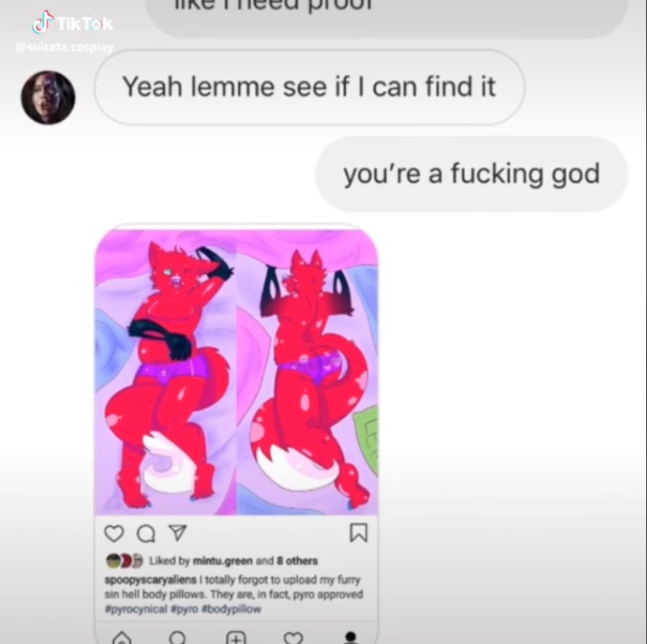
Task: Open the profile icon in bottom navigation
Action: pos(351,638)
